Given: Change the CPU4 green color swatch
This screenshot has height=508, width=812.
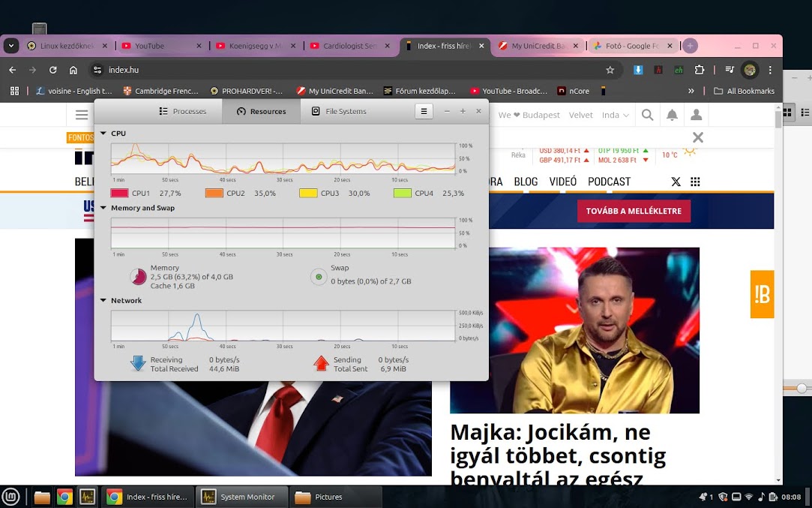Looking at the screenshot, I should click(403, 194).
